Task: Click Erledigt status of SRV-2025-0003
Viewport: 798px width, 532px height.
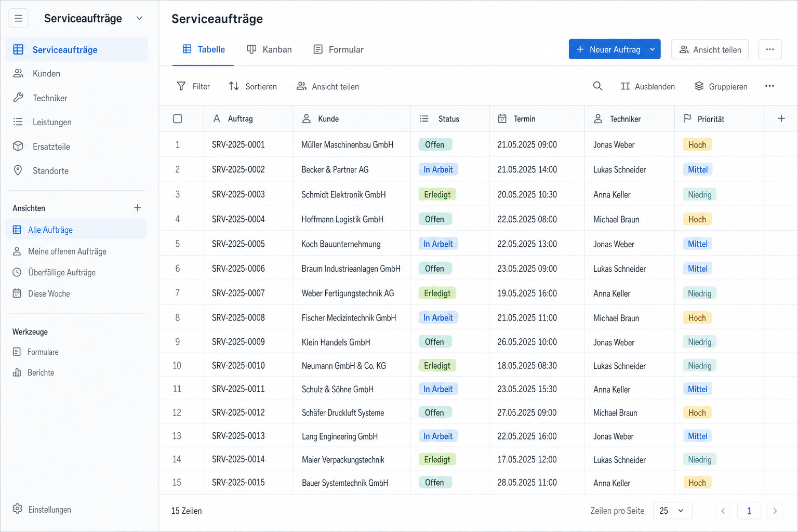Action: point(437,194)
